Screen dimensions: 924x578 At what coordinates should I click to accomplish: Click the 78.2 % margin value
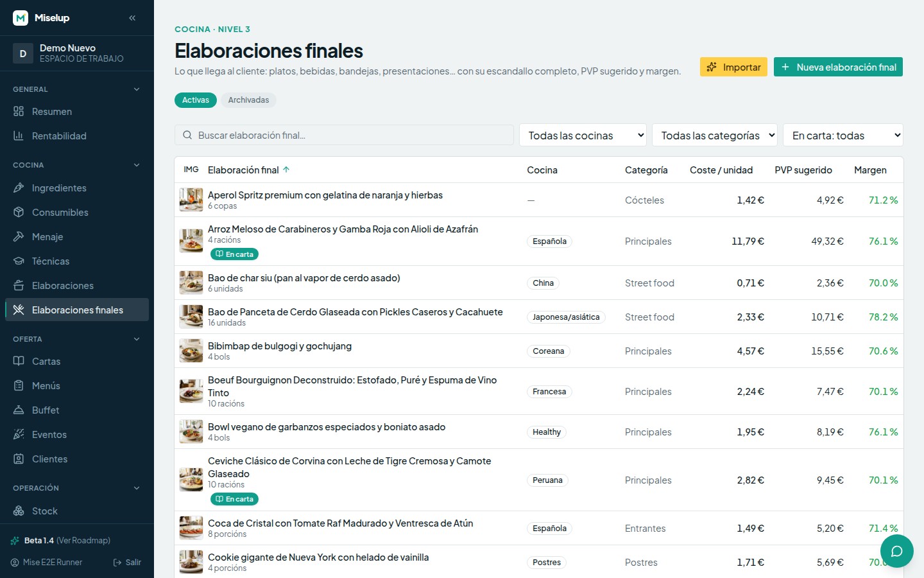coord(884,317)
